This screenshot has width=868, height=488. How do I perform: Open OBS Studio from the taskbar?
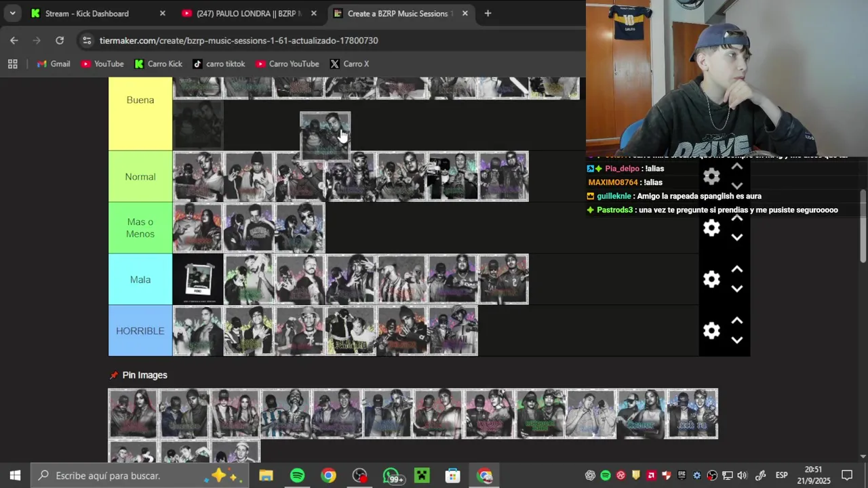click(x=359, y=476)
